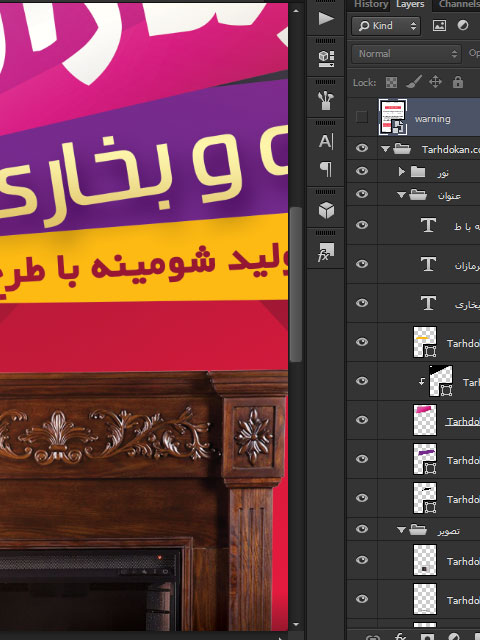Hide the 'رمازان' text layer
The height and width of the screenshot is (640, 480).
362,264
